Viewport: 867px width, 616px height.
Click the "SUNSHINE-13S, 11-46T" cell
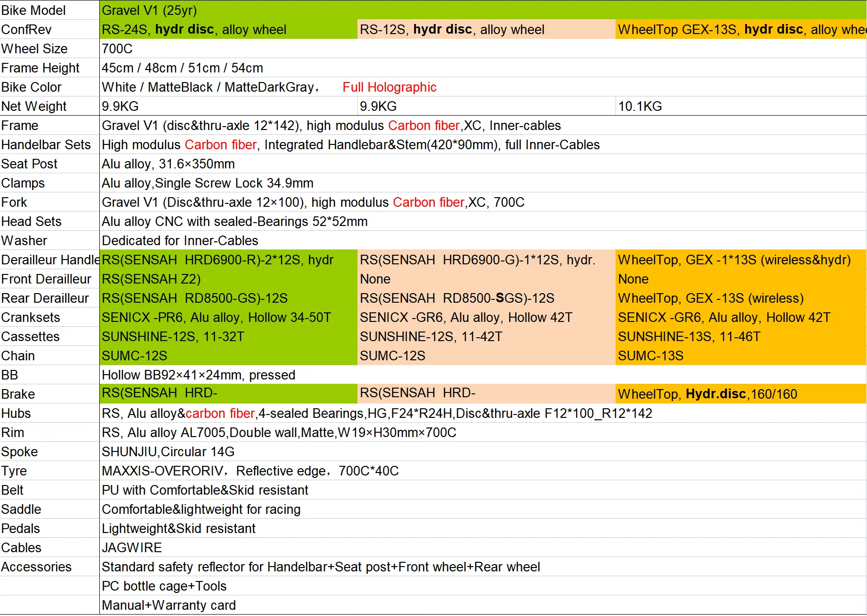tap(741, 336)
